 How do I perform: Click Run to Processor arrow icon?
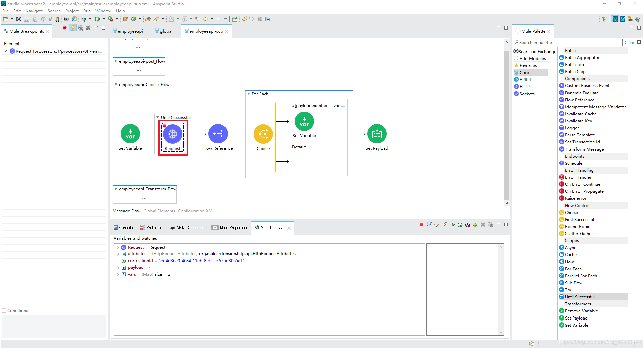coord(444,225)
